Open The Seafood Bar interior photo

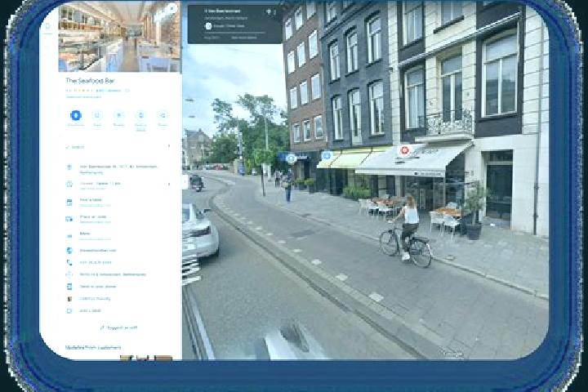tap(119, 37)
